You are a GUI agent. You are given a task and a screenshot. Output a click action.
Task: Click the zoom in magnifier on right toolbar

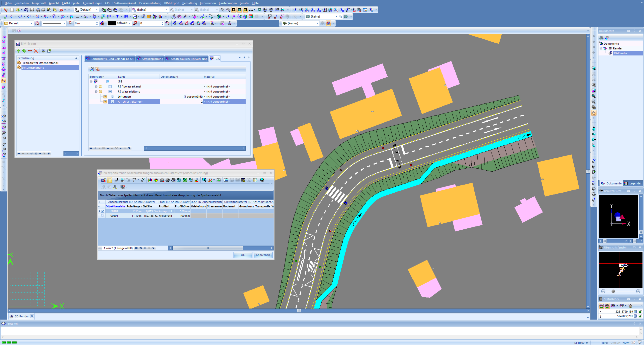click(x=594, y=96)
